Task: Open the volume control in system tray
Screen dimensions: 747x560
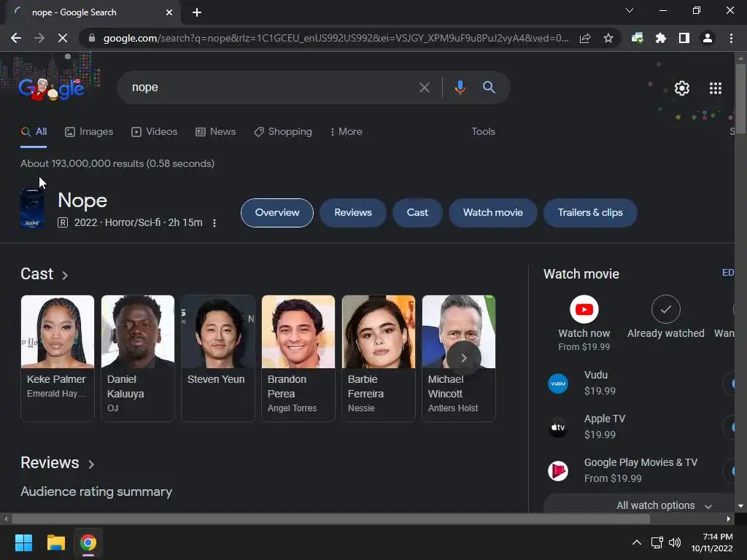Action: click(x=675, y=542)
